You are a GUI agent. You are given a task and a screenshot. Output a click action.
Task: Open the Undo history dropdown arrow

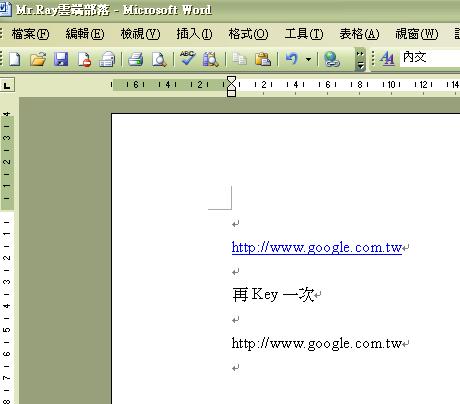(308, 60)
